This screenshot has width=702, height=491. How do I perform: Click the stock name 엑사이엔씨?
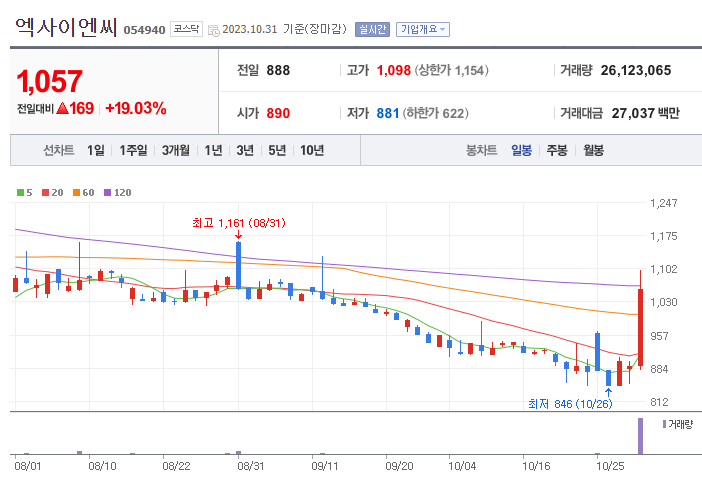click(x=66, y=27)
